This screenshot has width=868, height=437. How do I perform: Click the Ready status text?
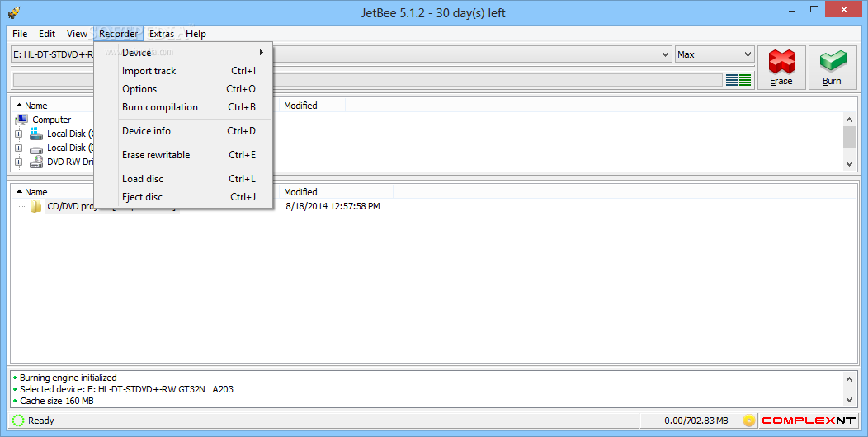(x=41, y=421)
